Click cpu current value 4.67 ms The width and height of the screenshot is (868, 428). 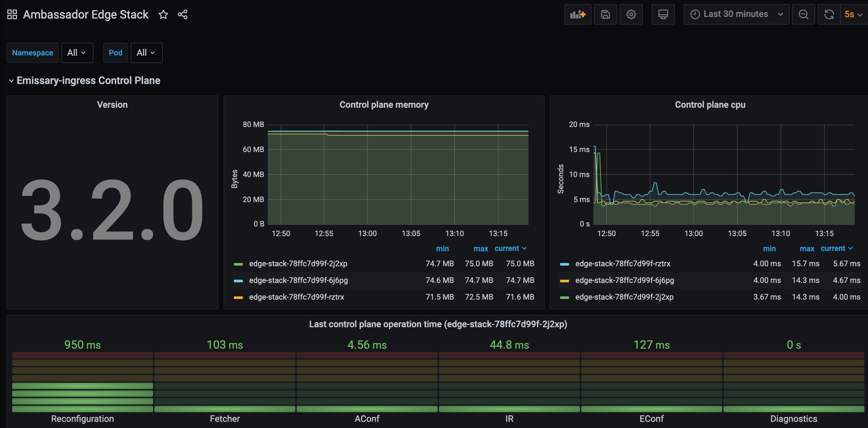[847, 280]
